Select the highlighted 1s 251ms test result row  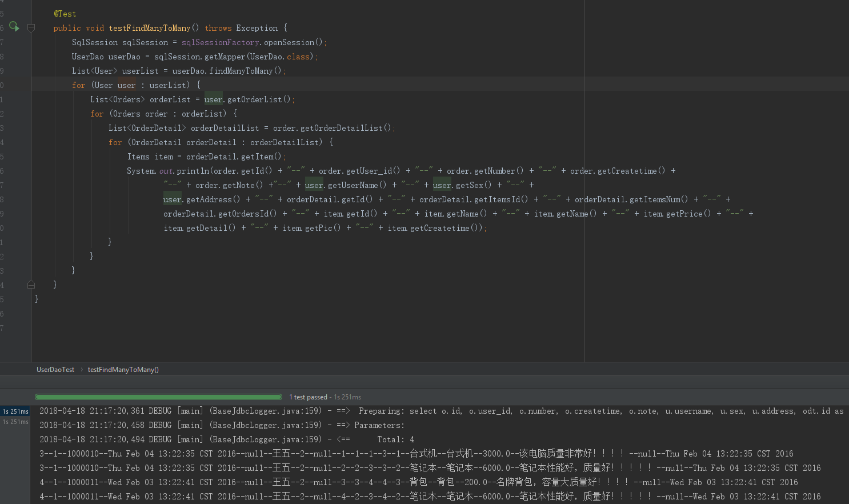click(15, 411)
